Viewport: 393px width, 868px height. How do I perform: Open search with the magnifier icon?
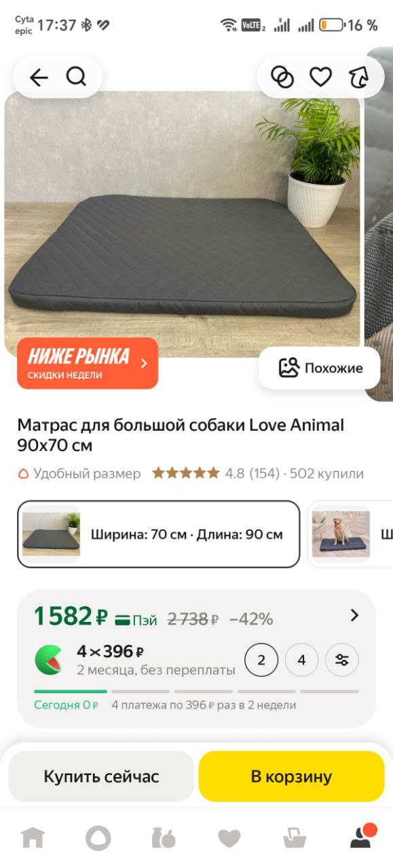click(x=76, y=77)
